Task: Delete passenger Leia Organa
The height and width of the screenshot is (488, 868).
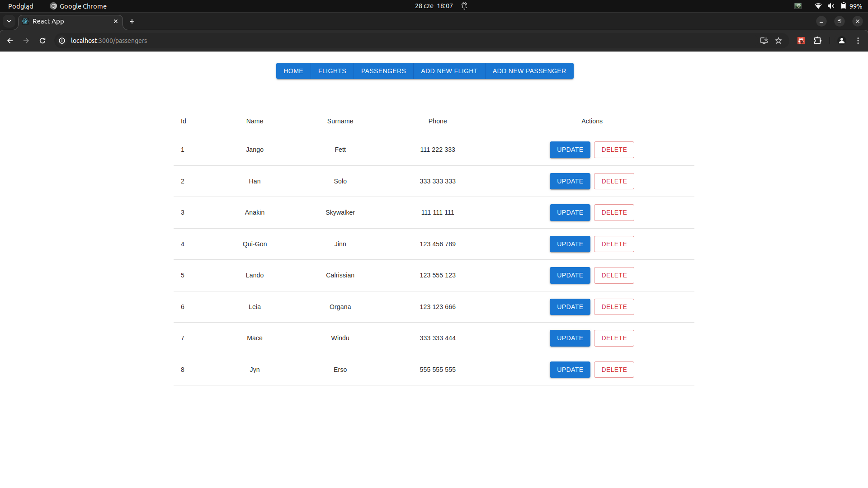Action: click(613, 307)
